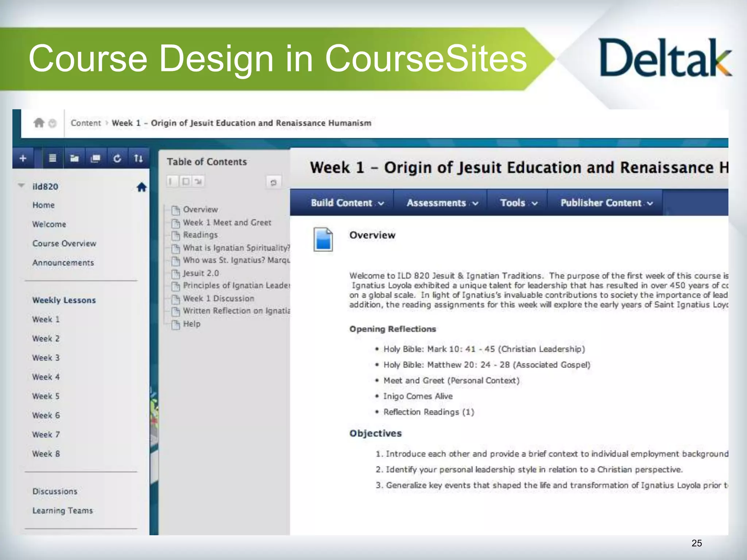This screenshot has width=747, height=560.
Task: Open the Discussions menu link
Action: click(x=55, y=491)
